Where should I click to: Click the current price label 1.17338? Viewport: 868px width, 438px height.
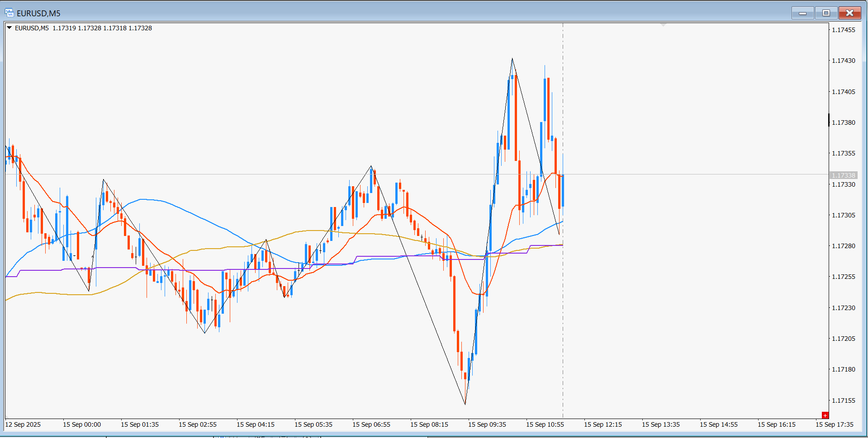pos(844,175)
